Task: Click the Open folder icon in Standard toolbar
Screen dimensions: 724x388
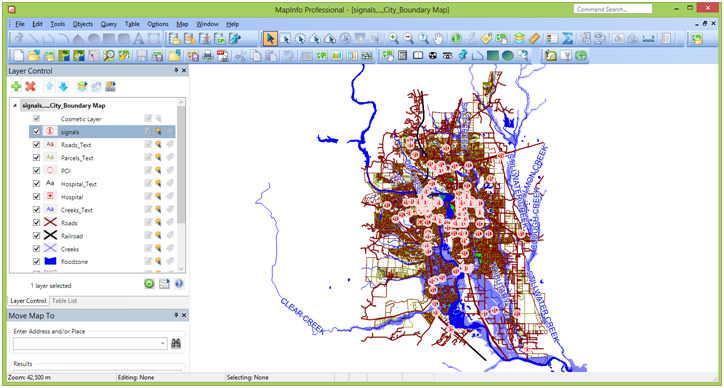Action: pyautogui.click(x=33, y=55)
